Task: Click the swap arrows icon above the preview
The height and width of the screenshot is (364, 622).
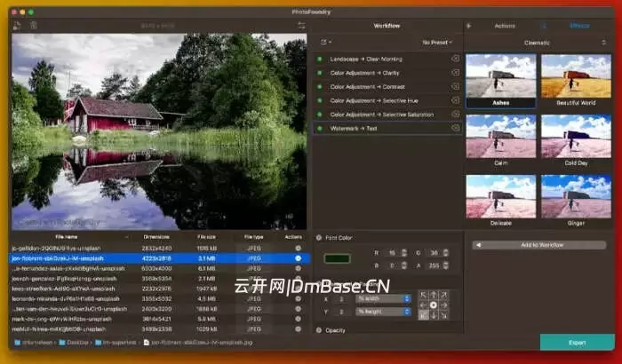Action: point(301,26)
